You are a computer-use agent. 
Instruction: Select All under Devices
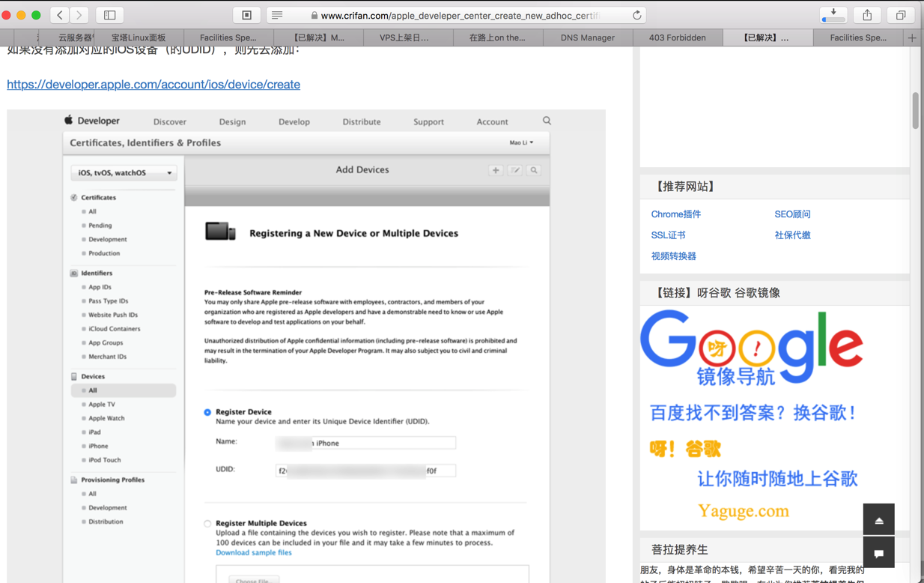point(124,390)
